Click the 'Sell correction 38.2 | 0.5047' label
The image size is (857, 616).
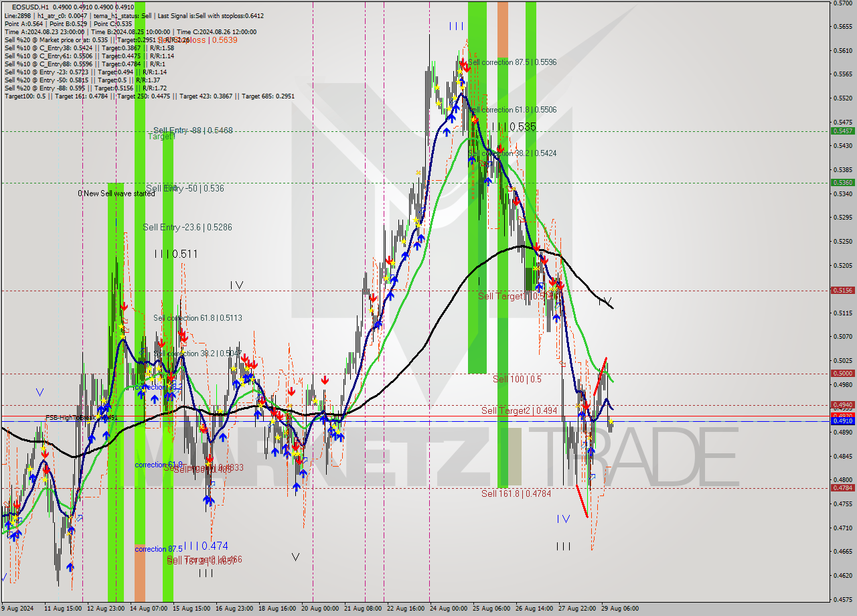pos(198,354)
